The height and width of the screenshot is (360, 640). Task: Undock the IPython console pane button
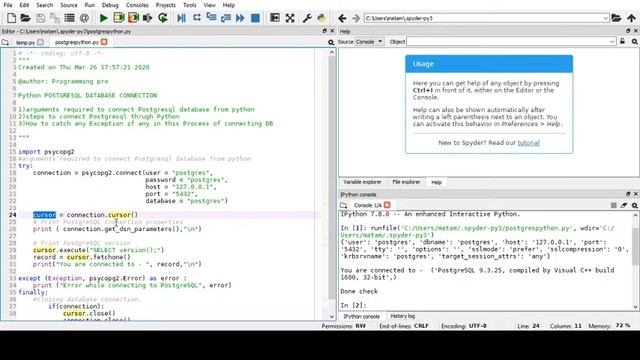[628, 194]
